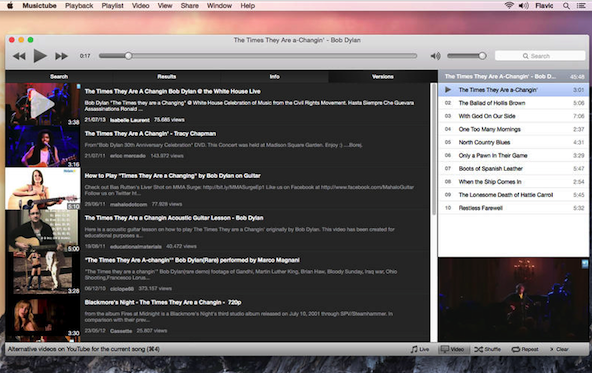Open the Help menu

pos(248,6)
